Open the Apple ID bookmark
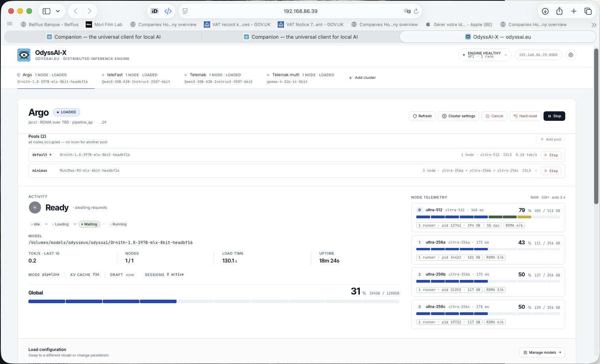This screenshot has height=364, width=600. click(459, 24)
